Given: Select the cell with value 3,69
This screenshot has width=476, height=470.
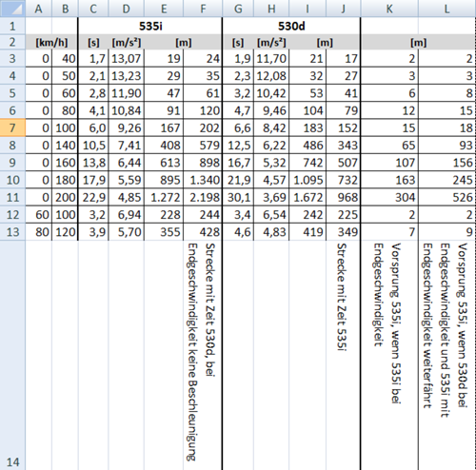Looking at the screenshot, I should (x=271, y=197).
